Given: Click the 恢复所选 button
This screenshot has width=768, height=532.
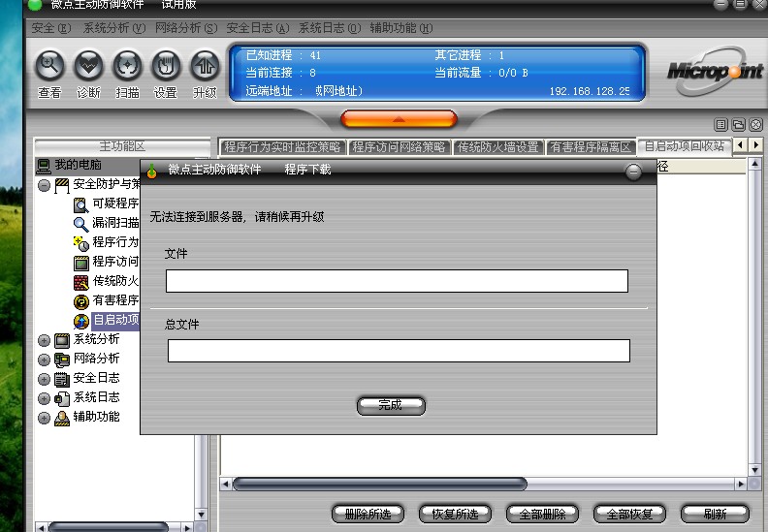Looking at the screenshot, I should (x=455, y=514).
